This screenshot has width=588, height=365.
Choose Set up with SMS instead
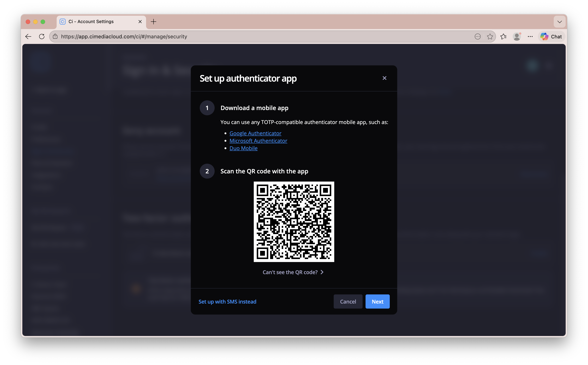click(227, 301)
